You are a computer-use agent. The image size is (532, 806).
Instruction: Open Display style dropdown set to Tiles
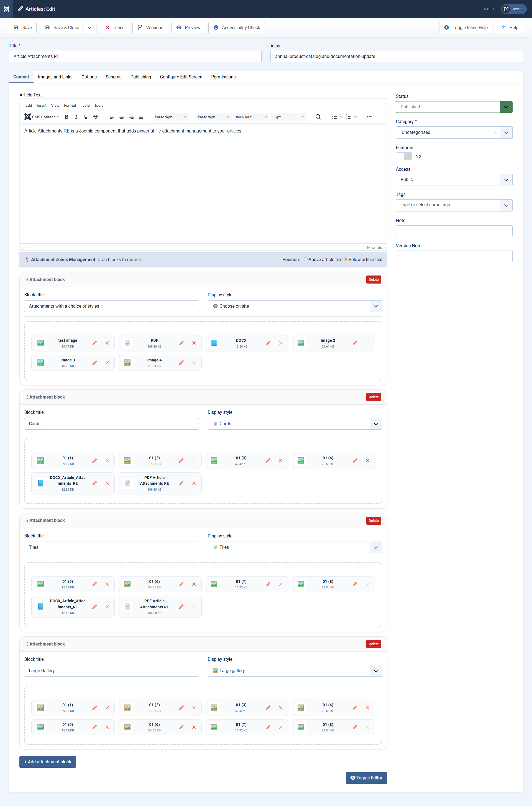[295, 547]
